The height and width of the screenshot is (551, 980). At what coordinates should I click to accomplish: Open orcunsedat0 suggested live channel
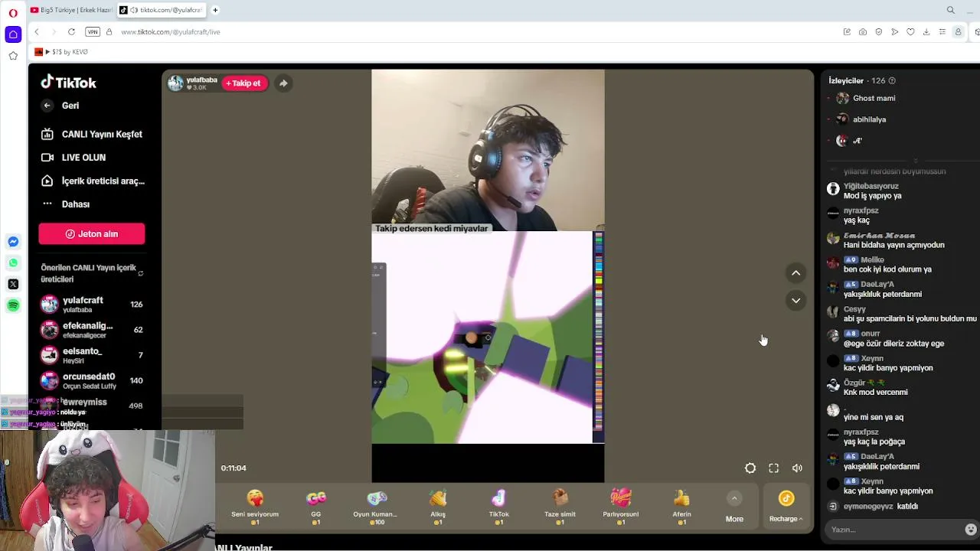(x=92, y=380)
